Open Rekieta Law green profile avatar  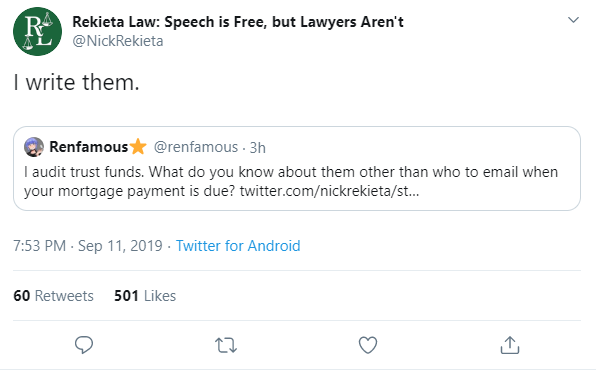[x=37, y=31]
